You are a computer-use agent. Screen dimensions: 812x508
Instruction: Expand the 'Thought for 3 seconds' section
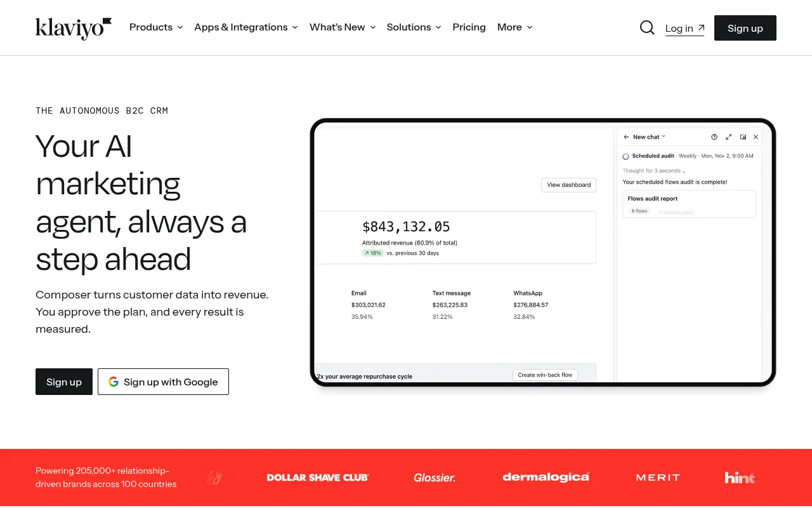point(654,171)
